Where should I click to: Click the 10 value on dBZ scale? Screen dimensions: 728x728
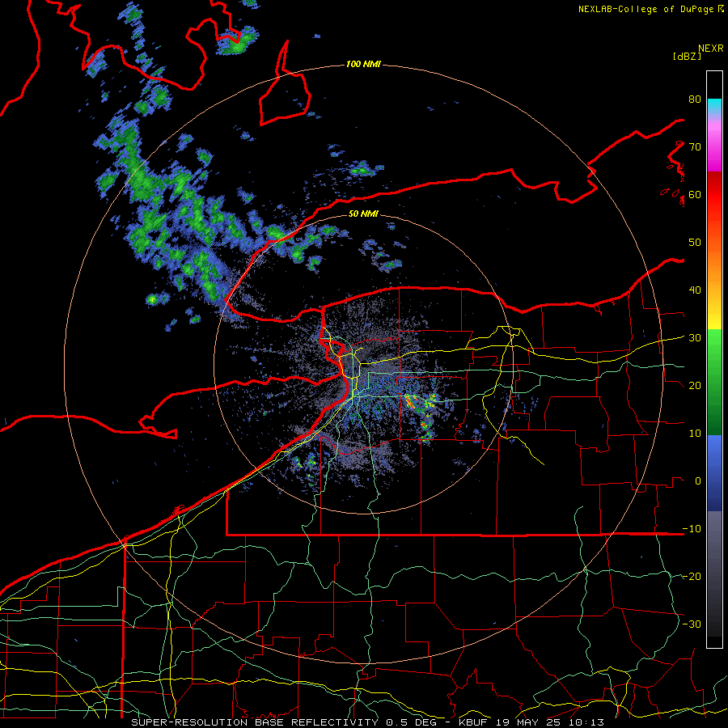(x=695, y=434)
